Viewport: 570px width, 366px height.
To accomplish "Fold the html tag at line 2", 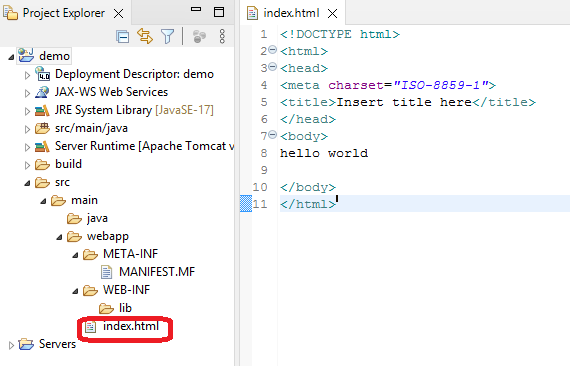I will (x=273, y=49).
